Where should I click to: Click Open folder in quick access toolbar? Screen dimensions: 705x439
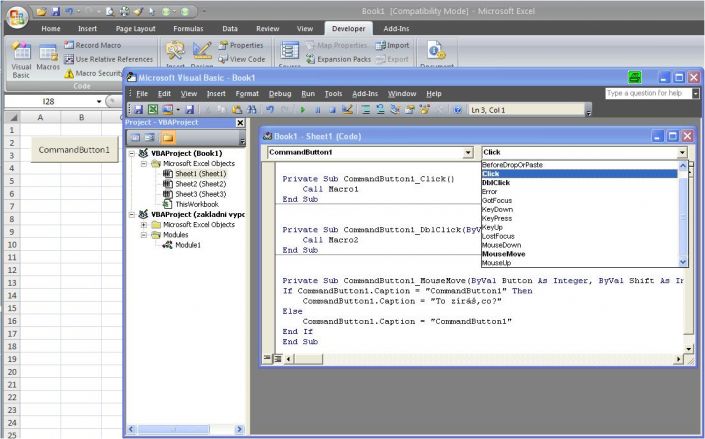tap(41, 12)
